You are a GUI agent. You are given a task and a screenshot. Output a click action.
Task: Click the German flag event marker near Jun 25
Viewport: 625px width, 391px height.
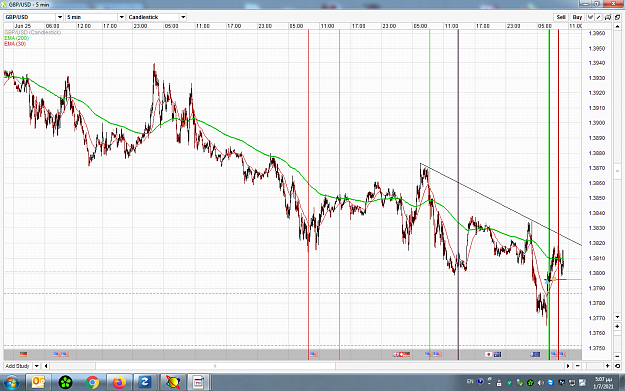click(x=24, y=354)
